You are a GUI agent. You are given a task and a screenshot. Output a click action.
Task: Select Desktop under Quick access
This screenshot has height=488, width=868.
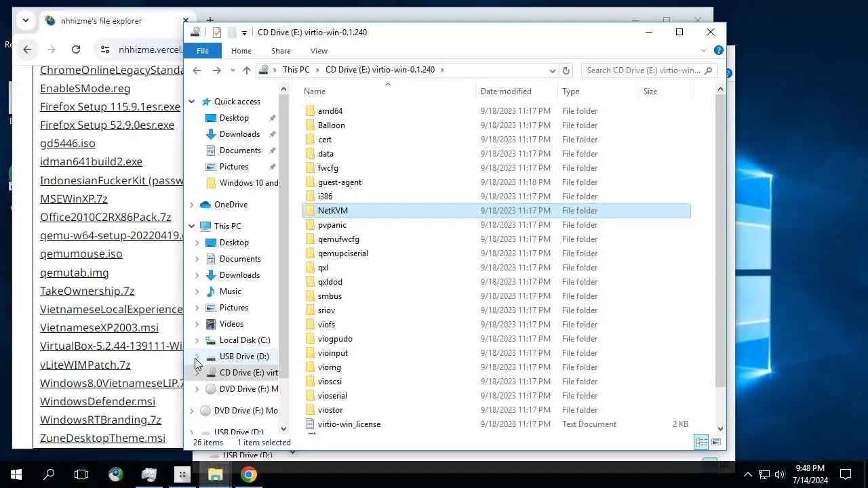click(234, 118)
